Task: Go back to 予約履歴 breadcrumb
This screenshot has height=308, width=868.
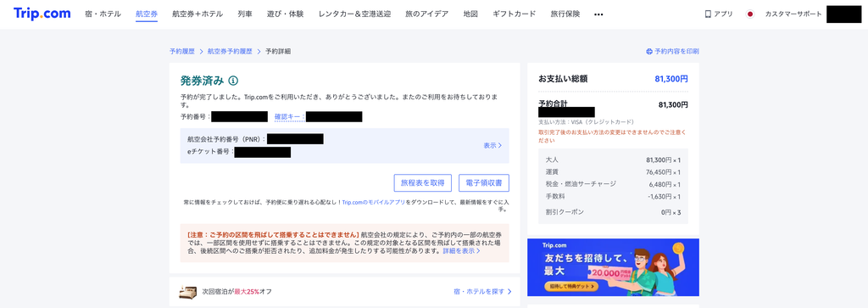Action: tap(182, 52)
